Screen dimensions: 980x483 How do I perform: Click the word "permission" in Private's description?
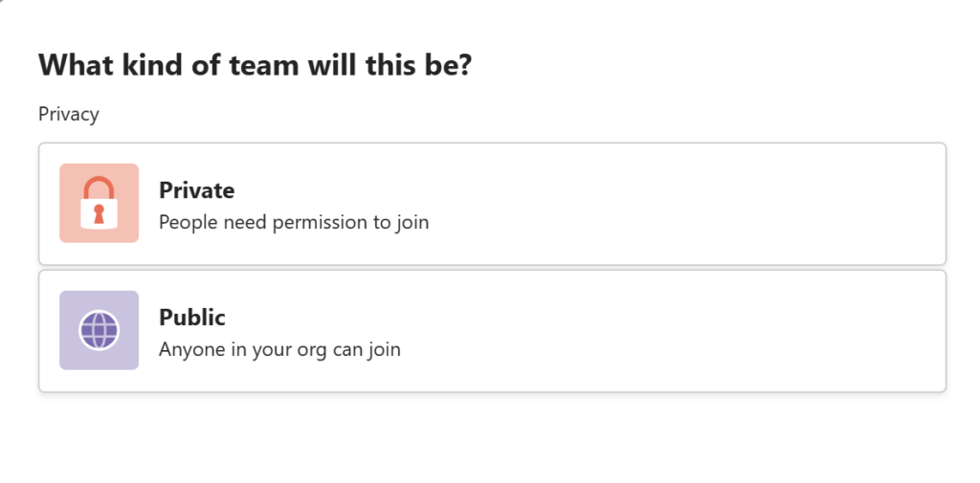click(x=322, y=223)
